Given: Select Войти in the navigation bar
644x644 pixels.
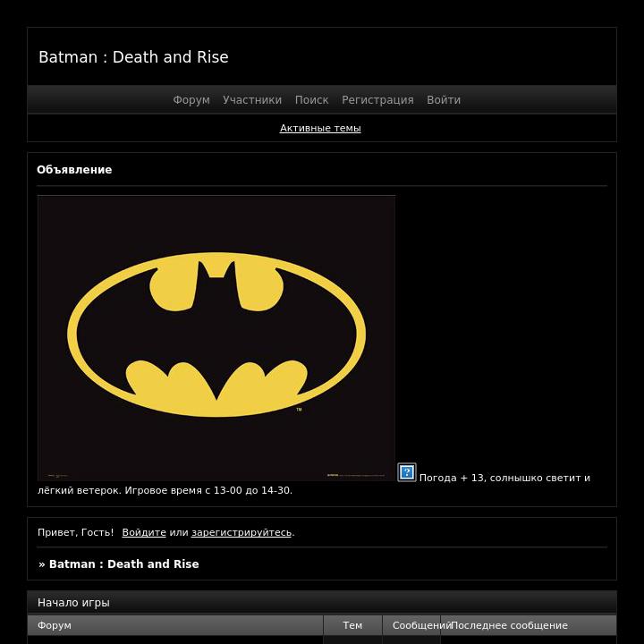Looking at the screenshot, I should coord(444,100).
